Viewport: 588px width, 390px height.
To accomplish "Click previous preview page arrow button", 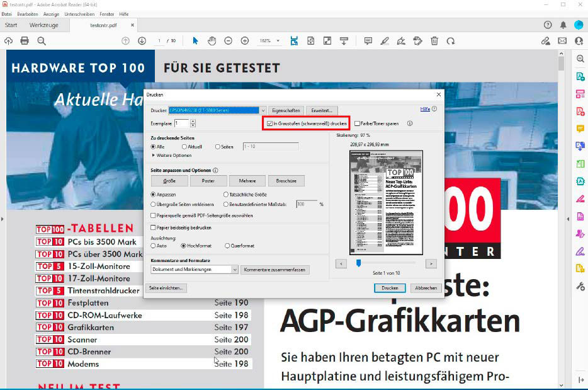I will [x=341, y=264].
